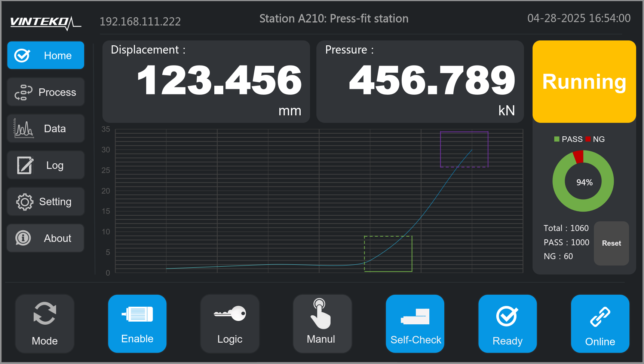Click the 94% donut chart center
Viewport: 644px width, 364px height.
point(584,182)
